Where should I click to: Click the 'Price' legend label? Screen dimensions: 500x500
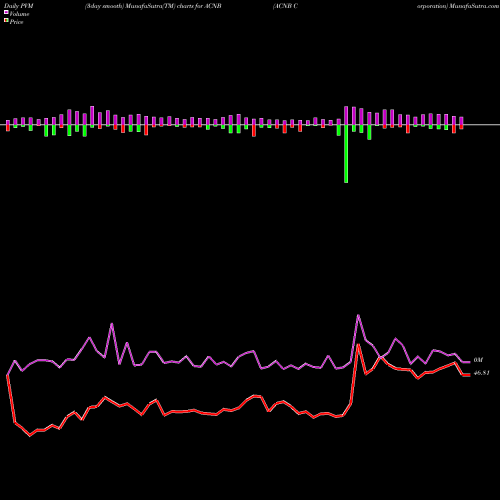[16, 22]
